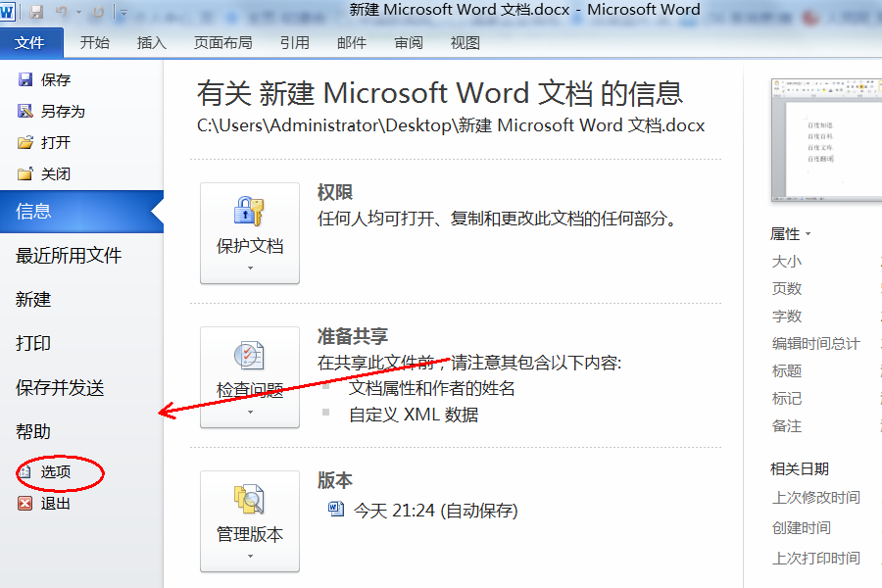882x588 pixels.
Task: Click the Redo icon in quick access toolbar
Action: click(98, 11)
